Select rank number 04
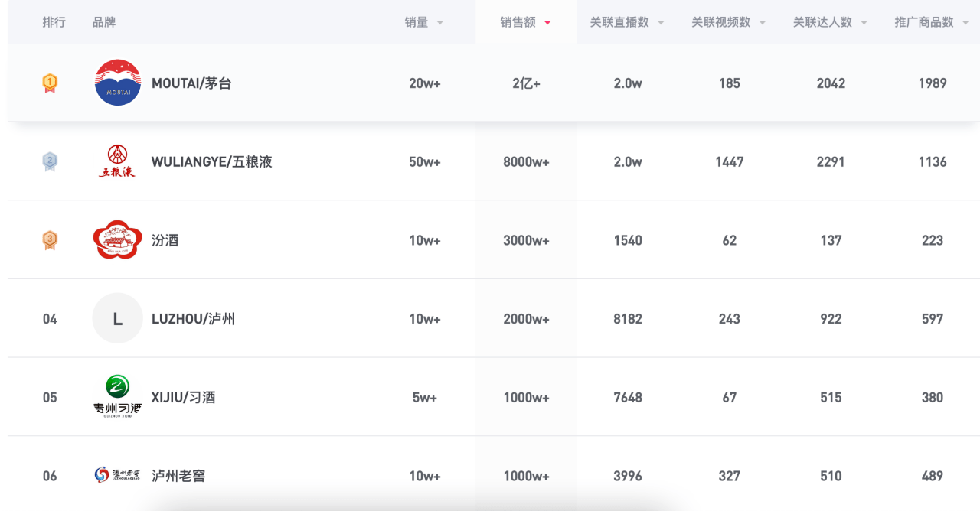Viewport: 980px width, 511px height. 50,319
